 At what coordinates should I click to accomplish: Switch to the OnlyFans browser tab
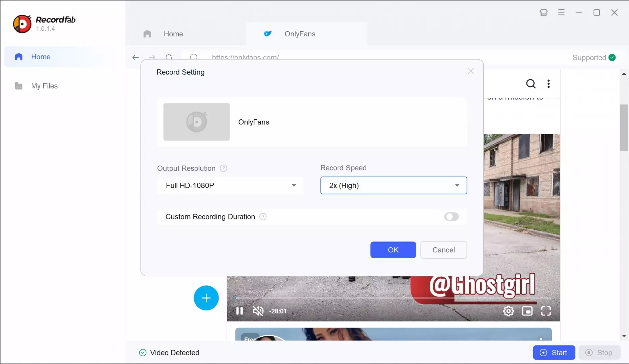(307, 34)
